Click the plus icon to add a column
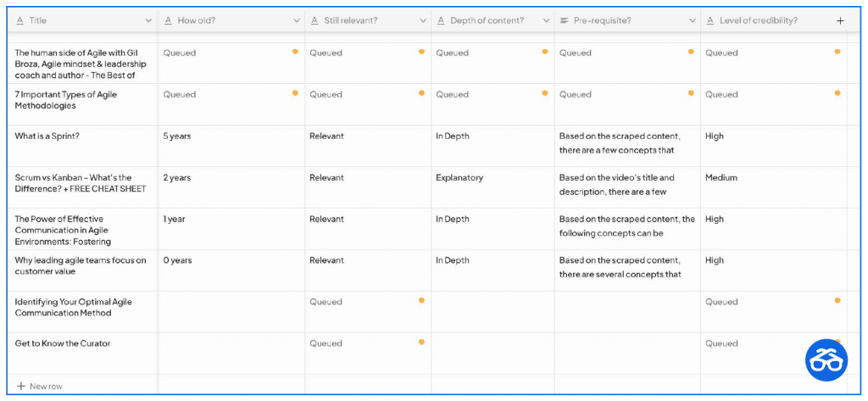868x401 pixels. point(840,20)
